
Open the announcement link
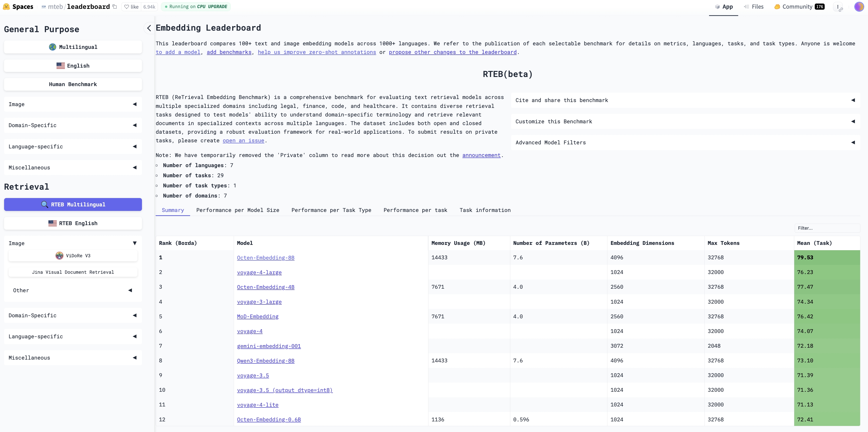pyautogui.click(x=481, y=155)
